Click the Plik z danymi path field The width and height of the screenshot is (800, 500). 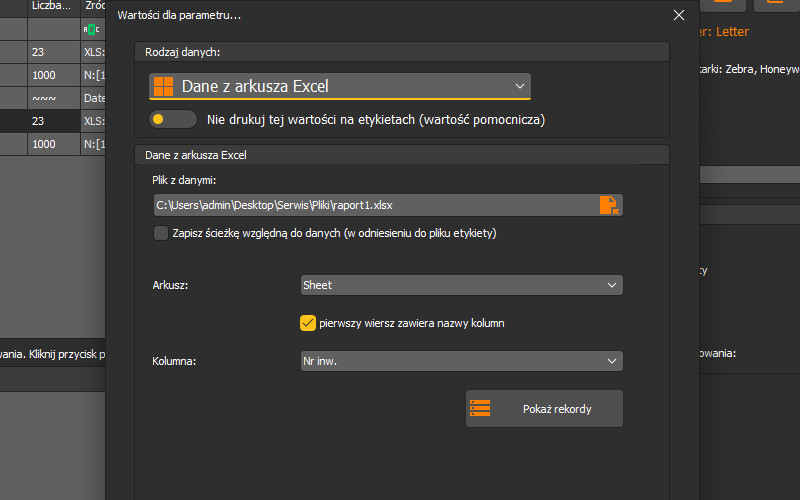tap(375, 205)
